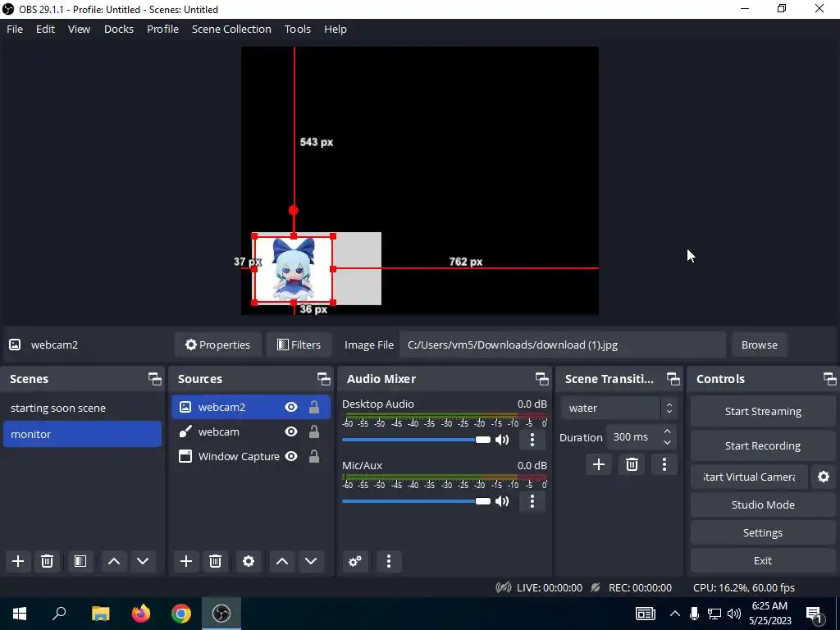
Task: Select the monitor scene
Action: pos(83,434)
